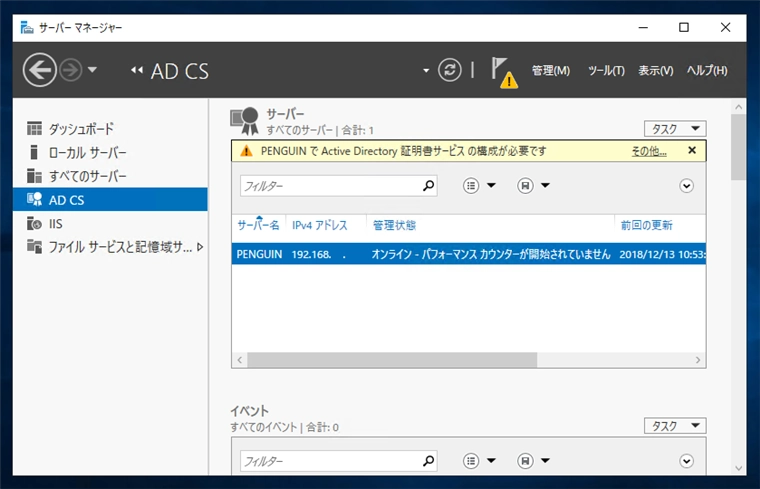Select ローカル サーバー in the sidebar

click(111, 153)
